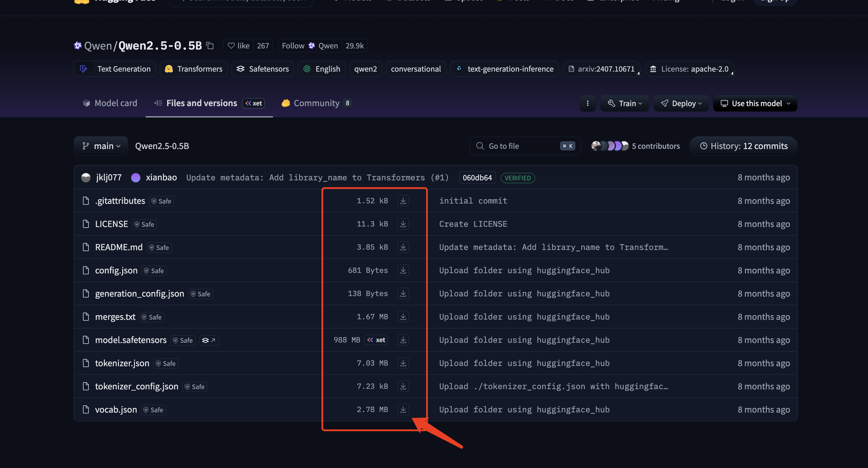This screenshot has height=468, width=868.
Task: Copy the model name with the copy icon
Action: [x=210, y=46]
